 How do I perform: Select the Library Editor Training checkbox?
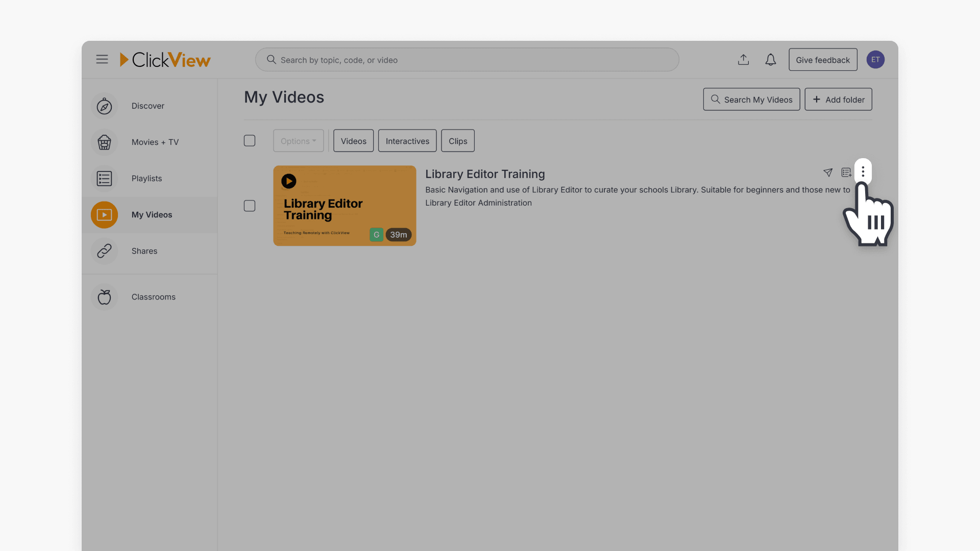250,206
